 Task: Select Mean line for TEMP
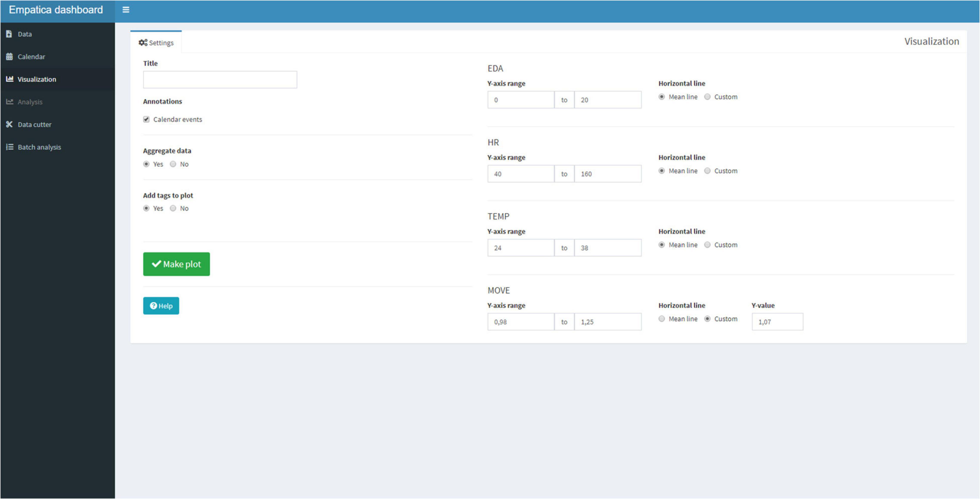tap(662, 245)
